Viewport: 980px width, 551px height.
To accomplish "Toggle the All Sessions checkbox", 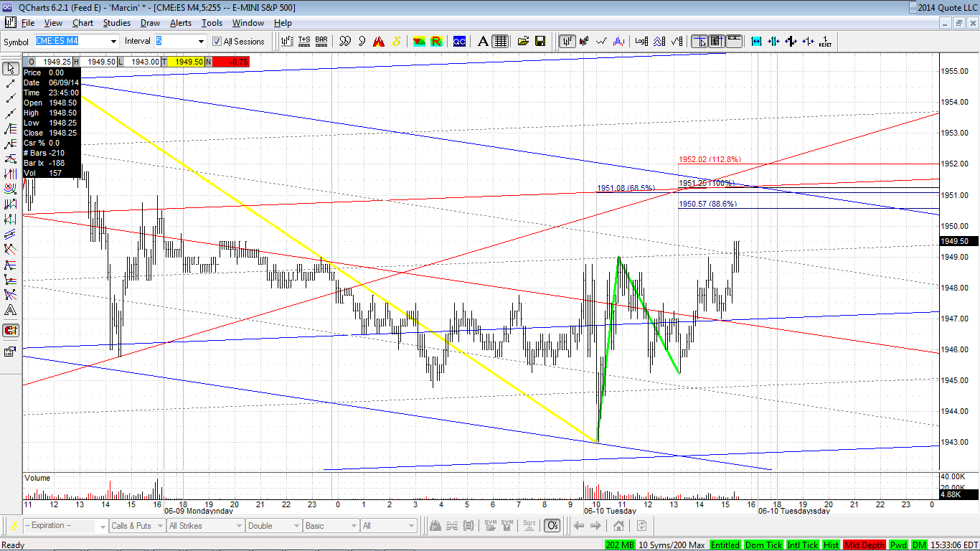I will [217, 42].
